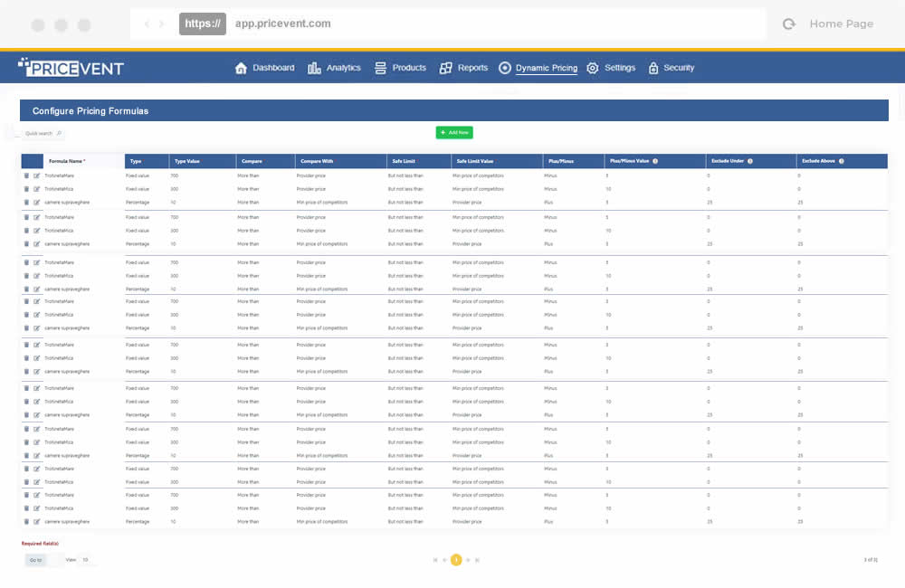The width and height of the screenshot is (905, 588).
Task: Click the info icon beside Exclude Under
Action: (x=749, y=161)
